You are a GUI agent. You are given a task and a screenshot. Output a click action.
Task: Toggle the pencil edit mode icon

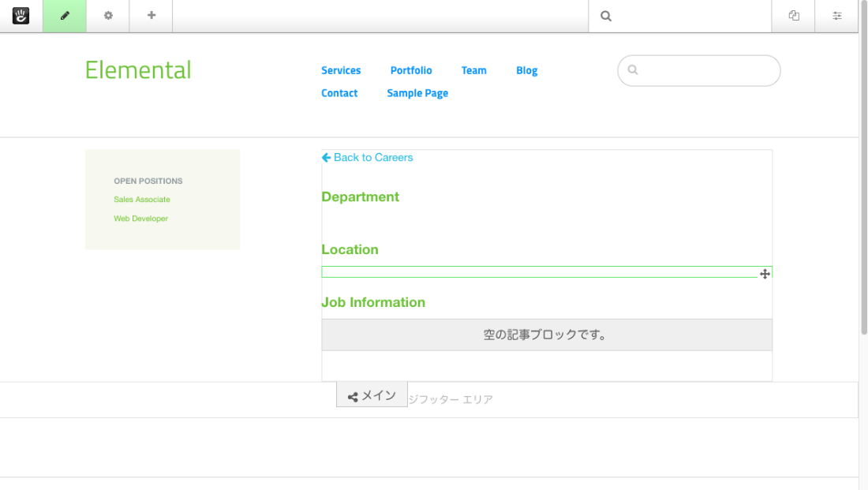(x=65, y=16)
